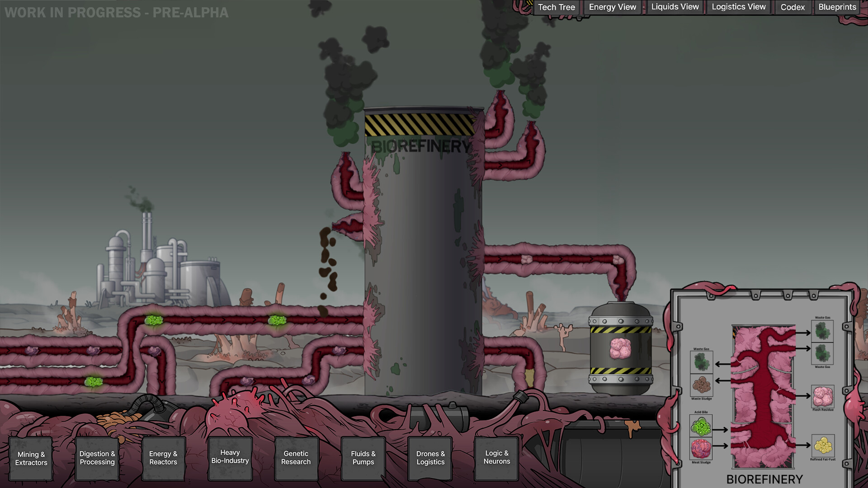The height and width of the screenshot is (488, 868).
Task: Toggle the Logistics View overlay
Action: [x=738, y=7]
